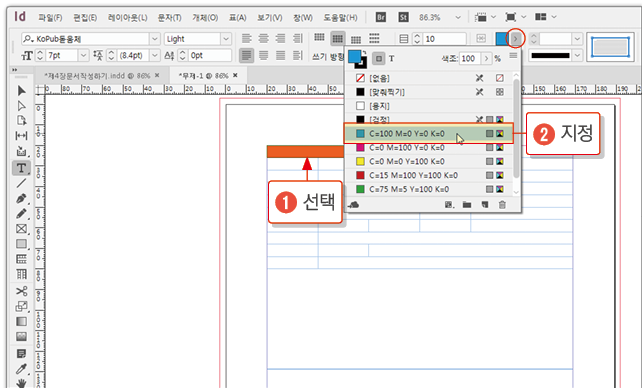642x388 pixels.
Task: Select cell align bottom option
Action: pyautogui.click(x=356, y=39)
